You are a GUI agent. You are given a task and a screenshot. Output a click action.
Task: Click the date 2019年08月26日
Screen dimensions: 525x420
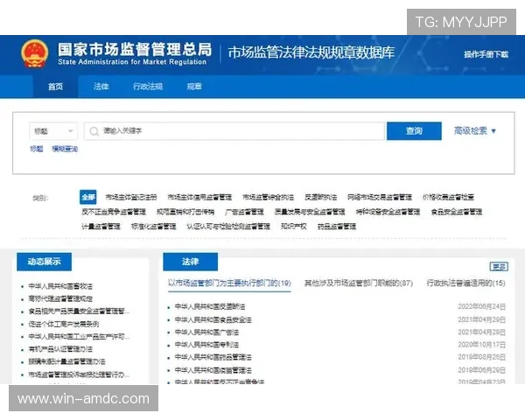(481, 357)
